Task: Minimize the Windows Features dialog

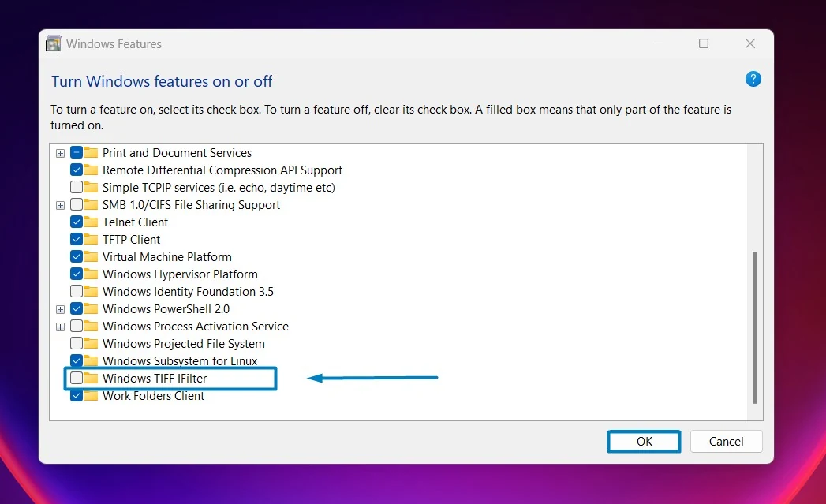Action: (657, 43)
